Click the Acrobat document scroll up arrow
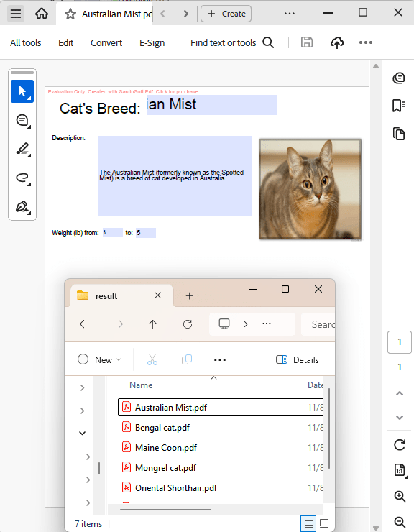The width and height of the screenshot is (414, 532). coord(376,66)
